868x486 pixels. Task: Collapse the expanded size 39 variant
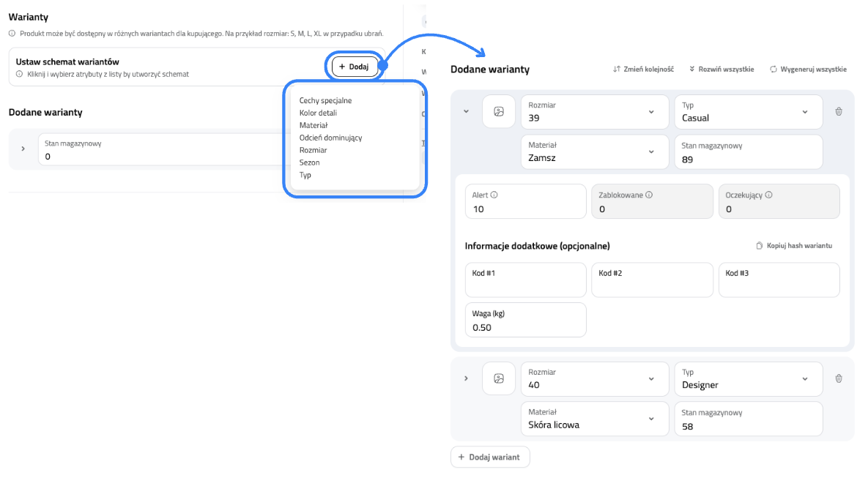465,112
